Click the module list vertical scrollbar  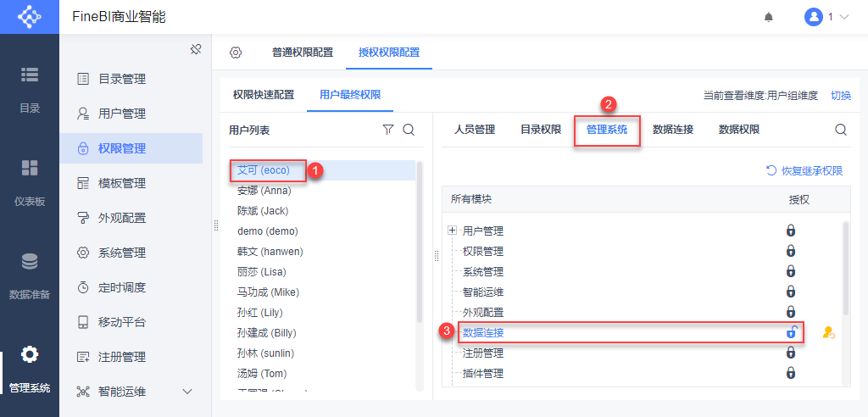pos(844,267)
